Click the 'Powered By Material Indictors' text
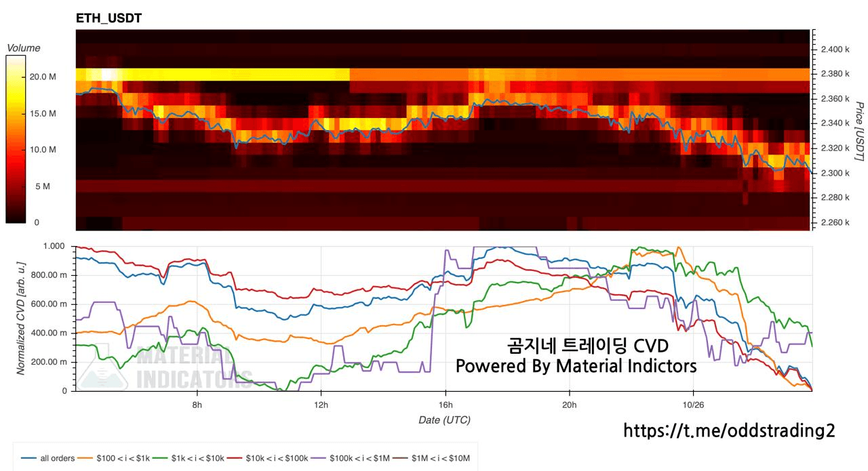 pos(576,367)
